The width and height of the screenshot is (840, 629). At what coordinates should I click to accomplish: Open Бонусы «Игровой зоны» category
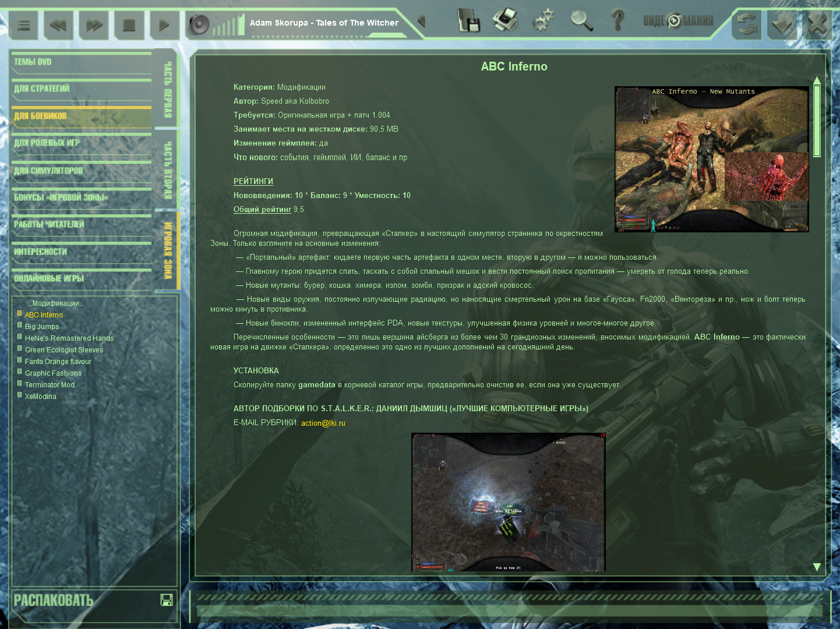(x=81, y=198)
